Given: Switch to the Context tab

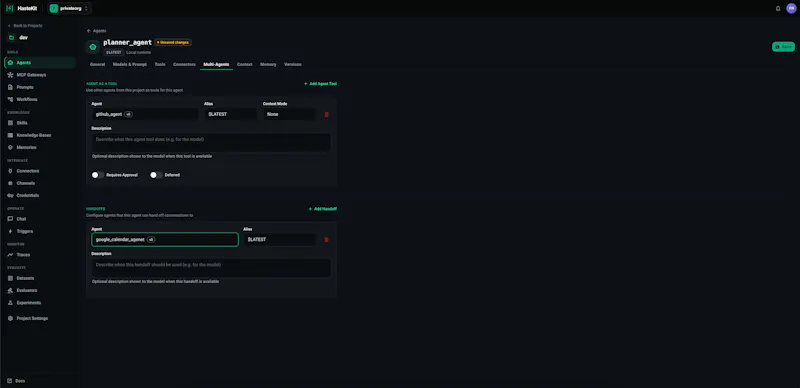Looking at the screenshot, I should [245, 64].
